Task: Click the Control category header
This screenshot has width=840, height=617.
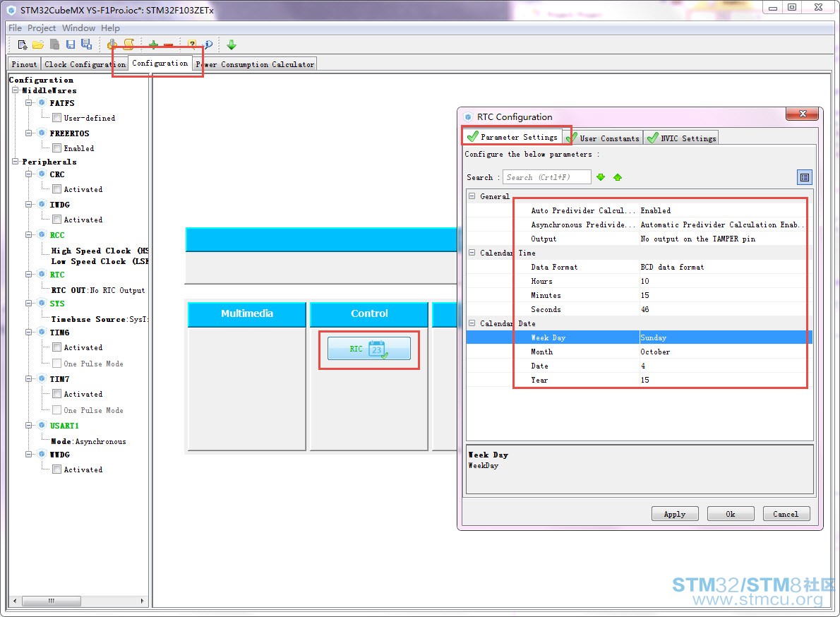Action: (x=369, y=314)
